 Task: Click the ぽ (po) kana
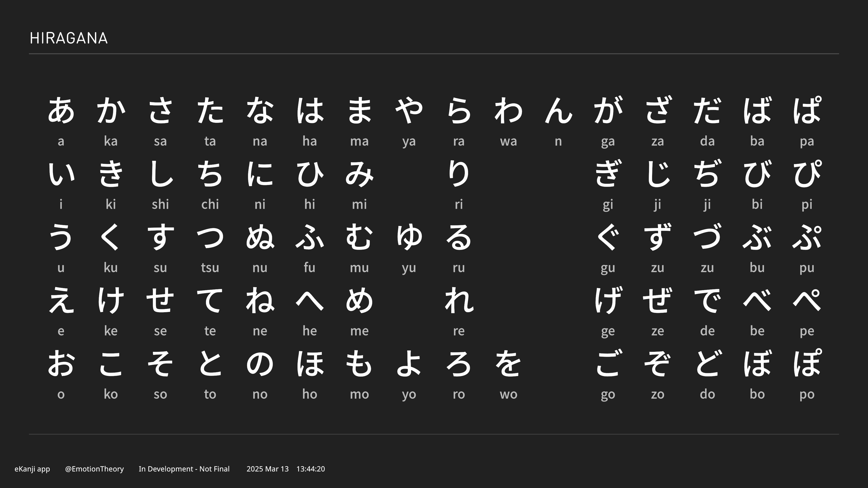tap(807, 363)
